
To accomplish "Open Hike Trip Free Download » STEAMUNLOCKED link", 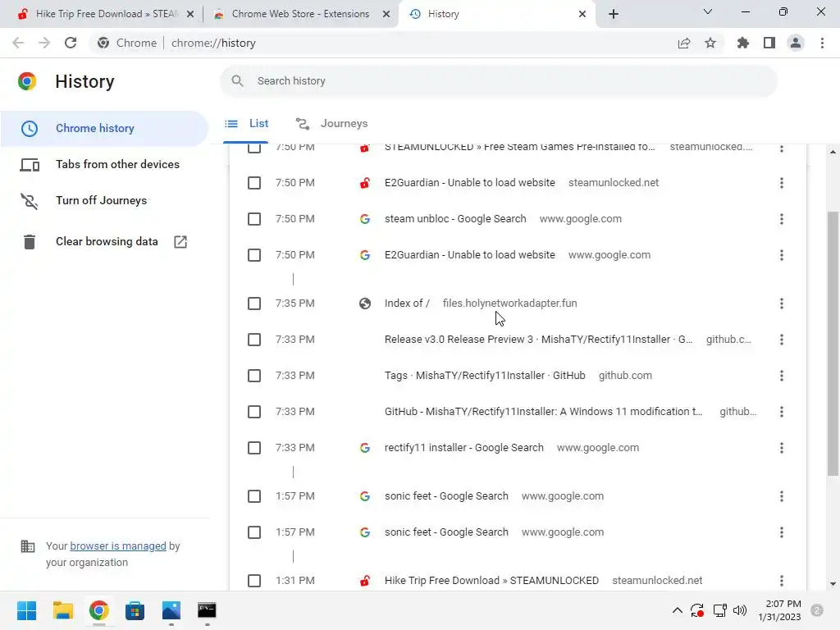I will (491, 581).
